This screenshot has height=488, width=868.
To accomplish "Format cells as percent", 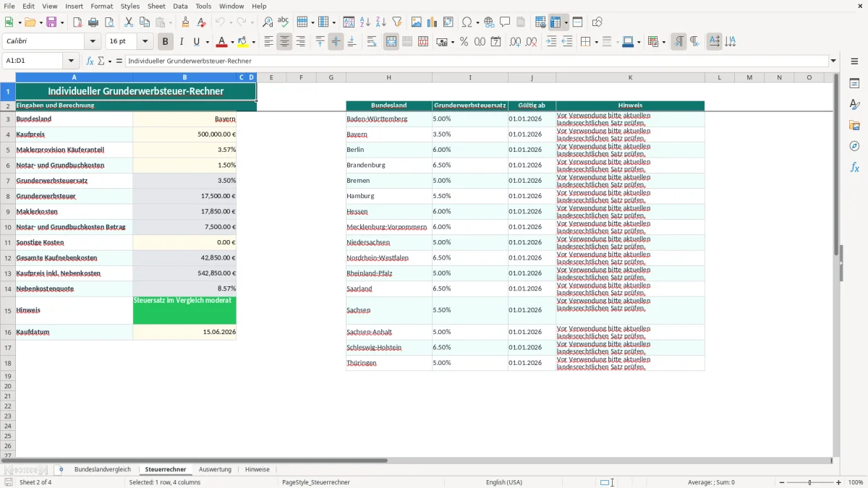I will click(x=464, y=42).
